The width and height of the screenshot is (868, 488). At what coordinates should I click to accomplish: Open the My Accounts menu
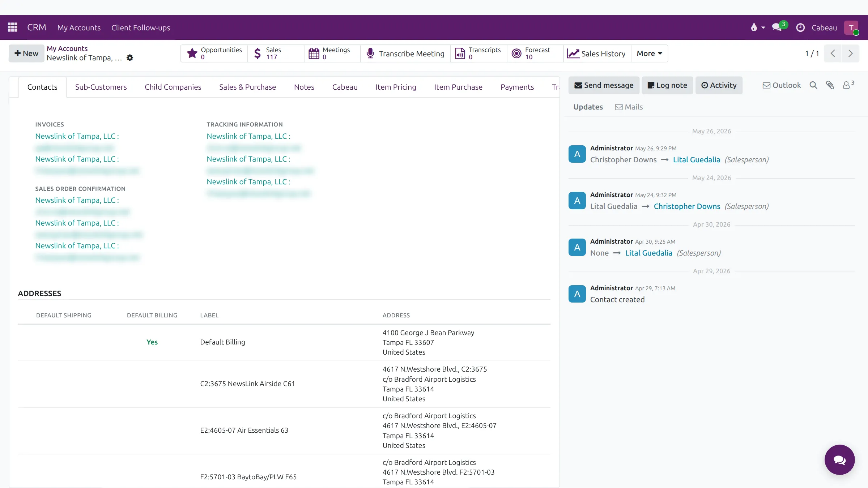[79, 27]
